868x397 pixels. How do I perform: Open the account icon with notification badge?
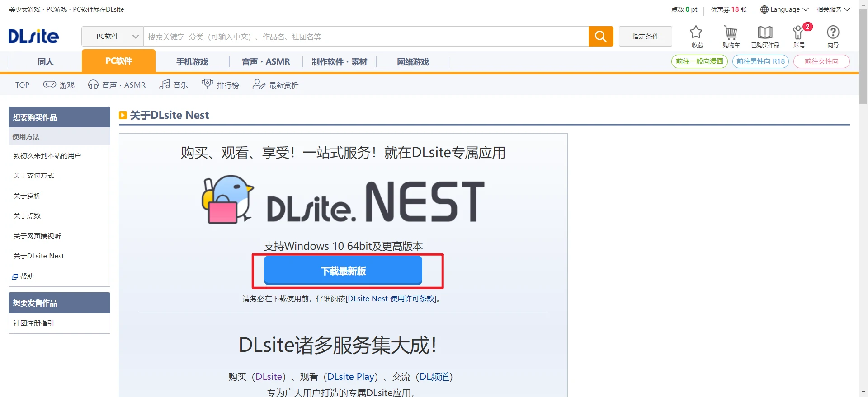[x=799, y=36]
